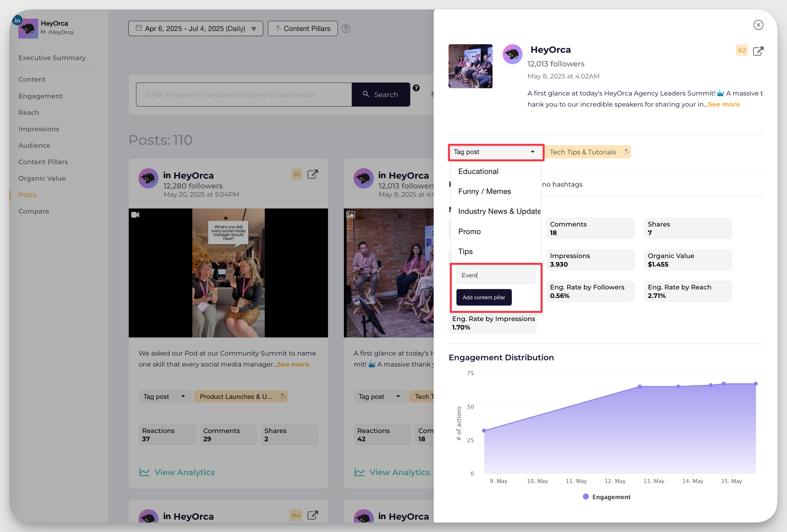Click the Content Pillars sparkle icon button
The width and height of the screenshot is (787, 532).
(x=279, y=28)
